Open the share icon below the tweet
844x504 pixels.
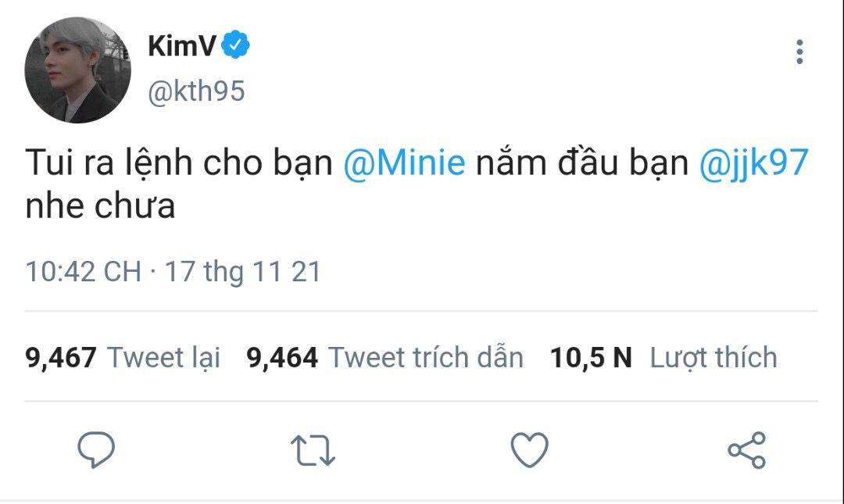(x=746, y=449)
